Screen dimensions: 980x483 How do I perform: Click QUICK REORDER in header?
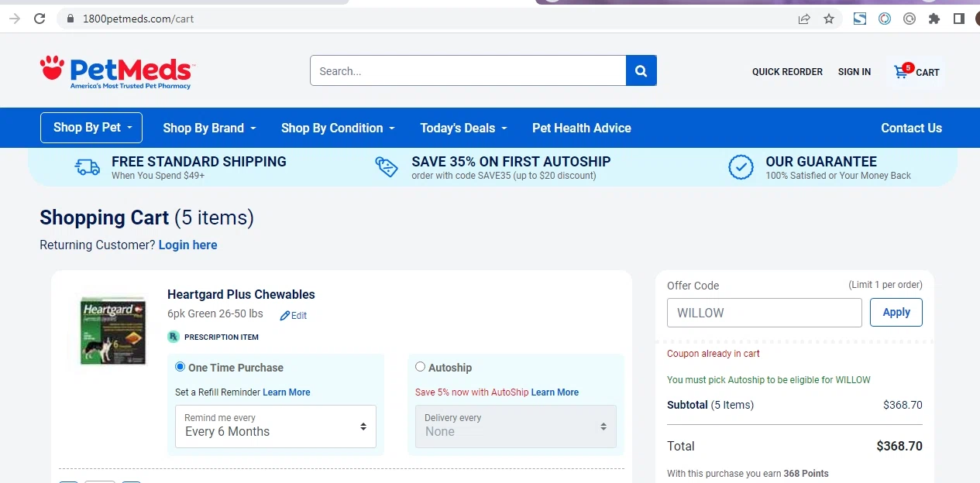click(x=787, y=72)
